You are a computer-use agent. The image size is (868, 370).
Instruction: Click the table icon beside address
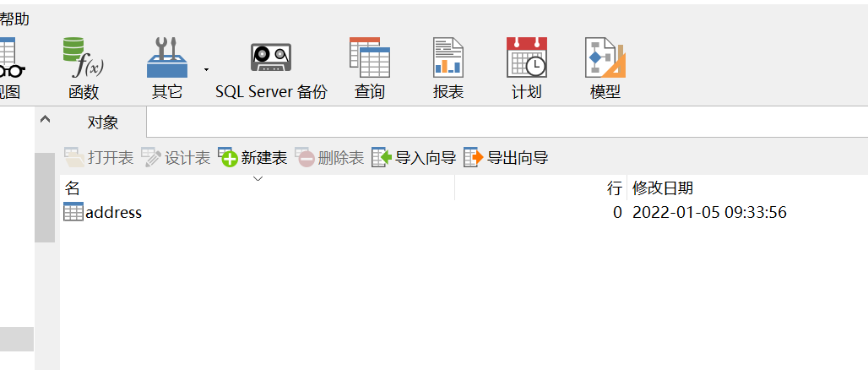click(x=73, y=212)
